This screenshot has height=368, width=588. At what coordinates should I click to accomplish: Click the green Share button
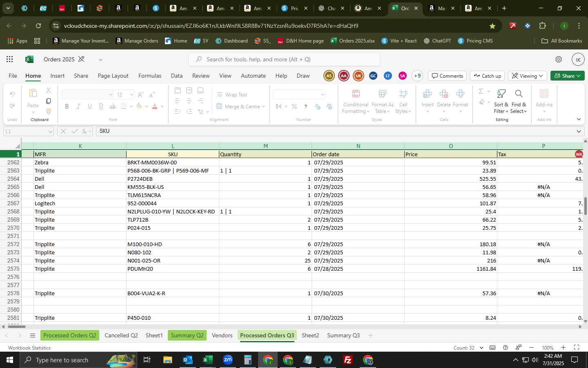click(x=567, y=76)
